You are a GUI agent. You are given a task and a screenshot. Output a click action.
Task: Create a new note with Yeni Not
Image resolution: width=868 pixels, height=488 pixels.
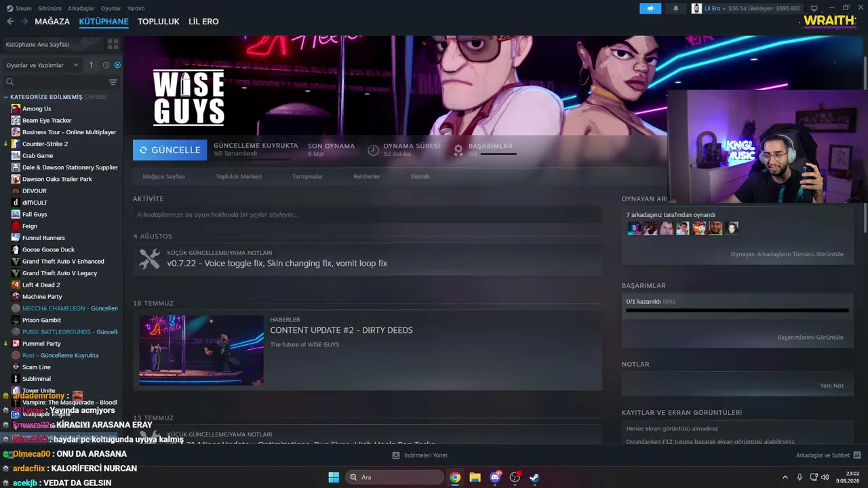832,386
